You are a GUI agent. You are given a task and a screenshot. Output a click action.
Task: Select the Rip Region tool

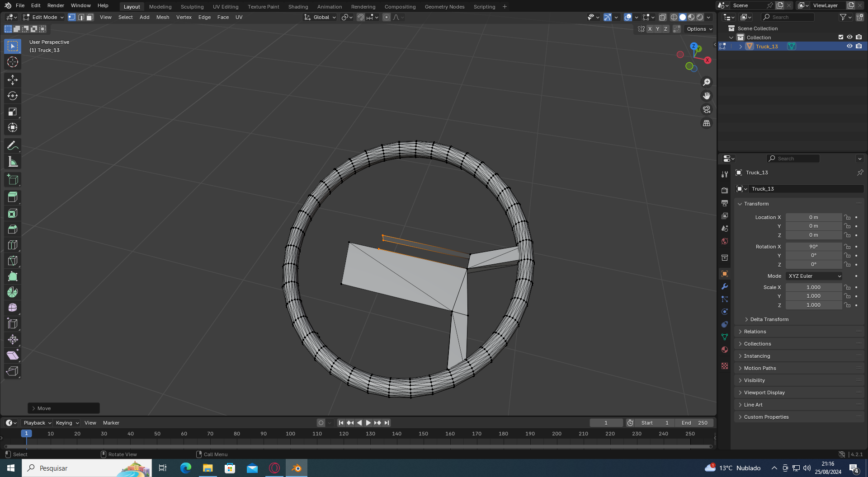pyautogui.click(x=13, y=371)
